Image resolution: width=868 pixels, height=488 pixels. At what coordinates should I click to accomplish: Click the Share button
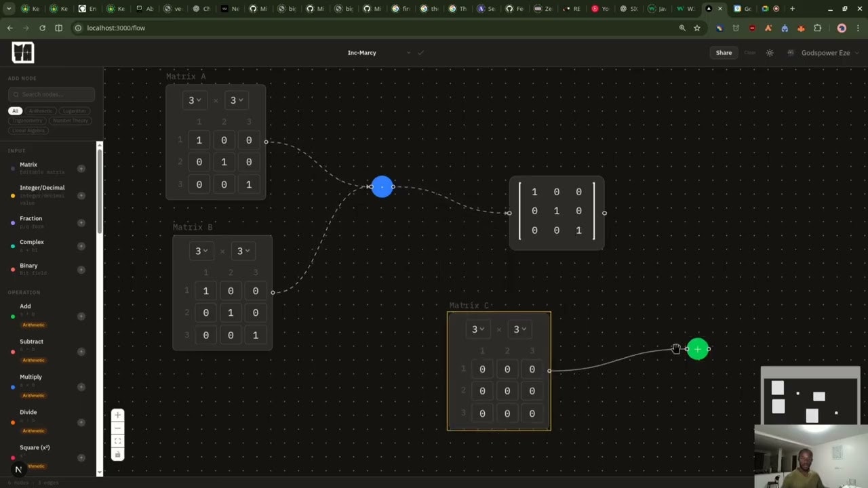pyautogui.click(x=724, y=52)
